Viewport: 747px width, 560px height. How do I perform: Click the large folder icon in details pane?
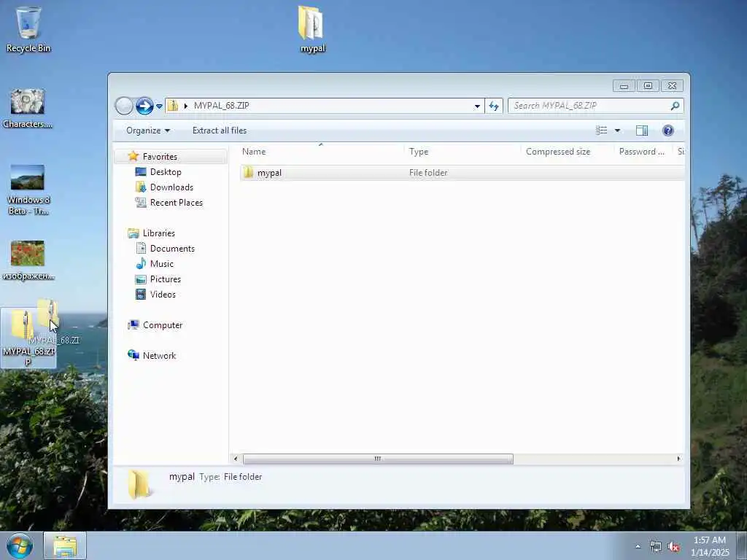tap(139, 484)
